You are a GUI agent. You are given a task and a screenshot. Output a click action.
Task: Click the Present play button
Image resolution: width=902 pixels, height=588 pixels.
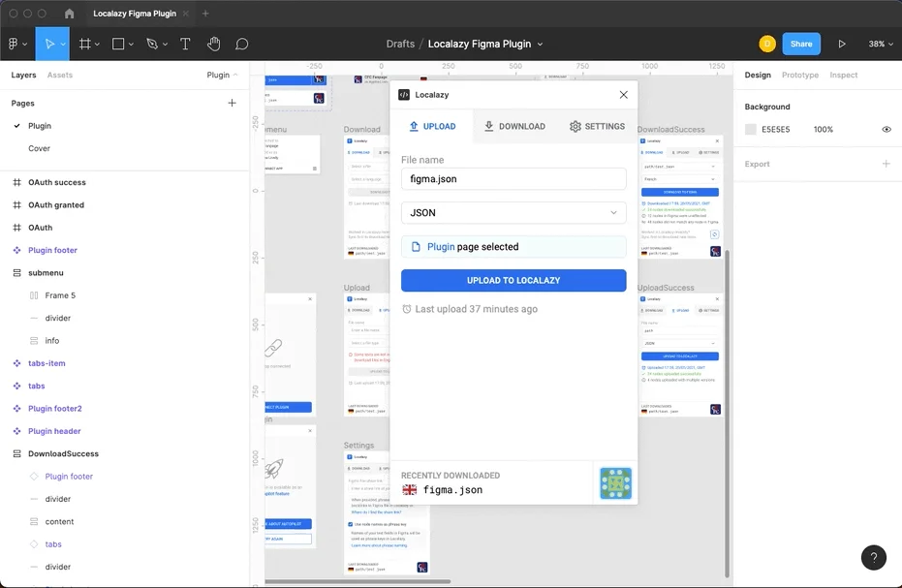click(x=842, y=44)
